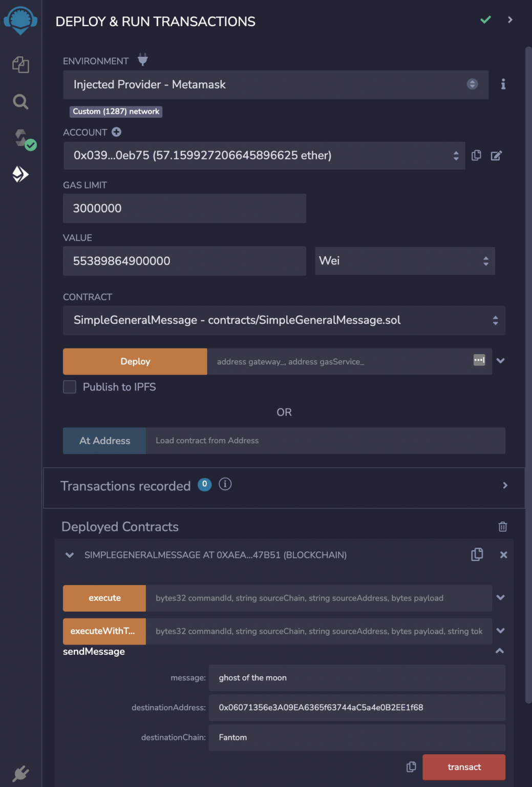Collapse the SimpleGeneralMessage deployed contract

[x=70, y=555]
